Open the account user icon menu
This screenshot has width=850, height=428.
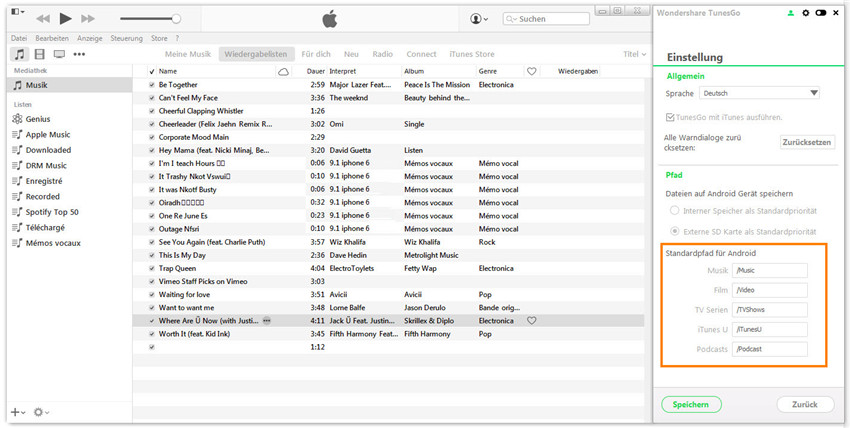479,19
